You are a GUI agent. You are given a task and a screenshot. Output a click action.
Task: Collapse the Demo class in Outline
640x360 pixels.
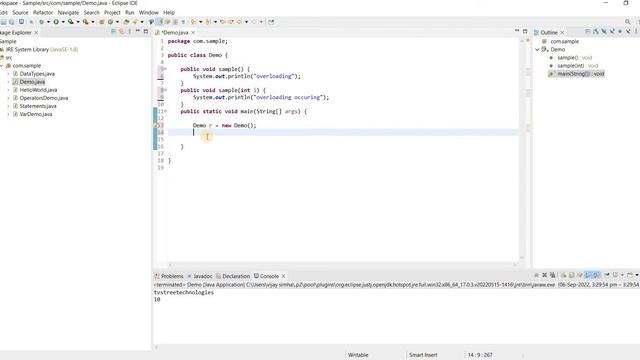pyautogui.click(x=538, y=49)
